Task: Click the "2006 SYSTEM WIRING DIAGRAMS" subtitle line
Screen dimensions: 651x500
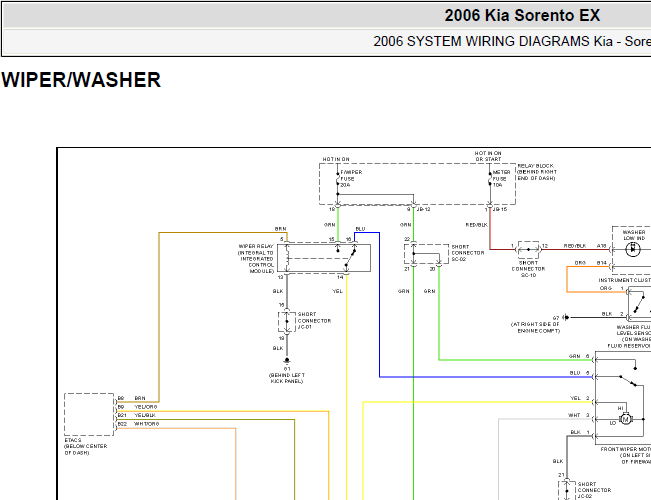Action: (x=512, y=42)
